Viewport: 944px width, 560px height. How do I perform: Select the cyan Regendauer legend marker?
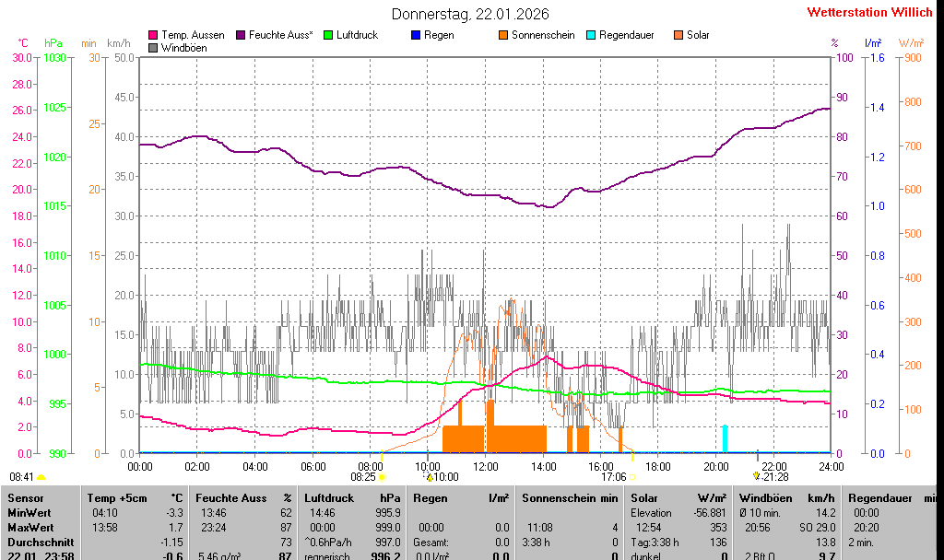pyautogui.click(x=591, y=35)
